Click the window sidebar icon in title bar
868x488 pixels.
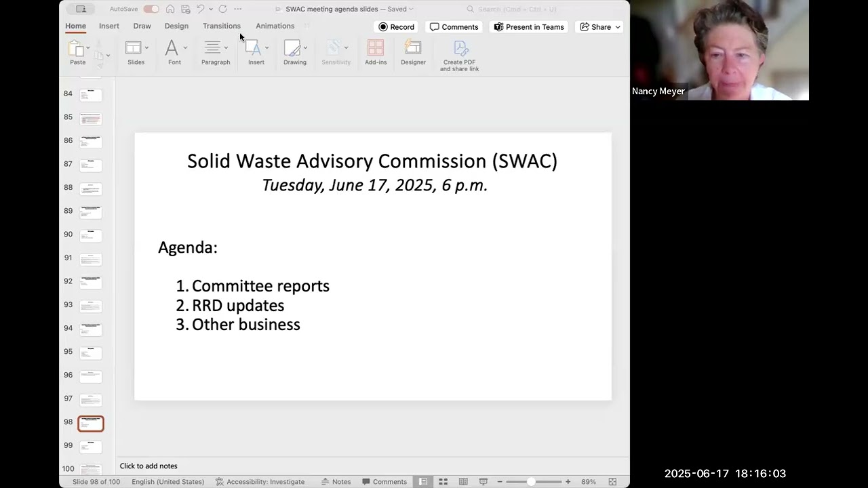[x=81, y=9]
